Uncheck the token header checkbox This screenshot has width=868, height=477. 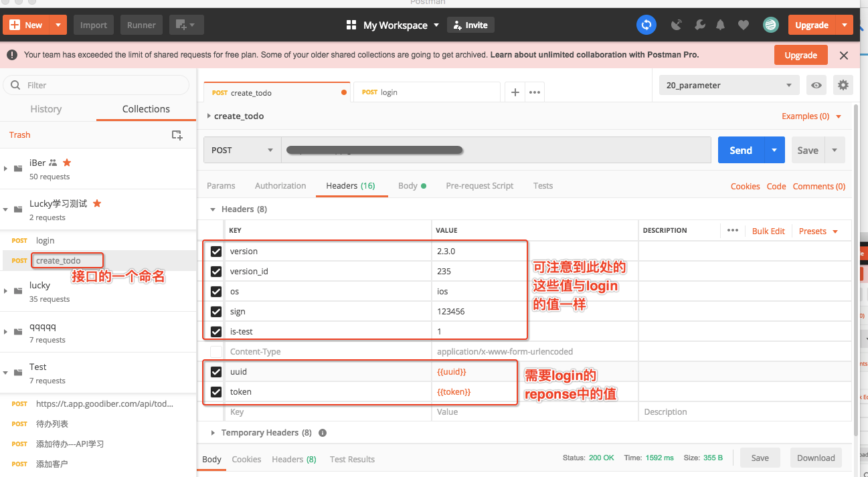point(216,392)
